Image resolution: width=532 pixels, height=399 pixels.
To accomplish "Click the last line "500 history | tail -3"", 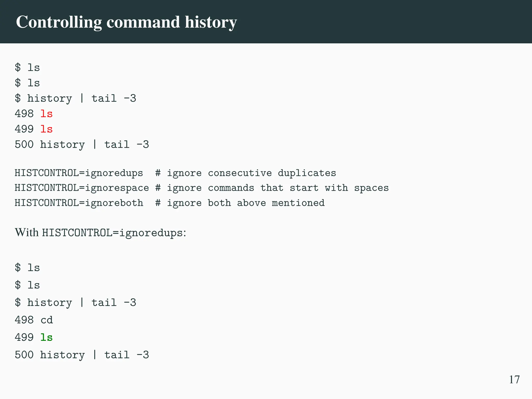I will coord(82,355).
